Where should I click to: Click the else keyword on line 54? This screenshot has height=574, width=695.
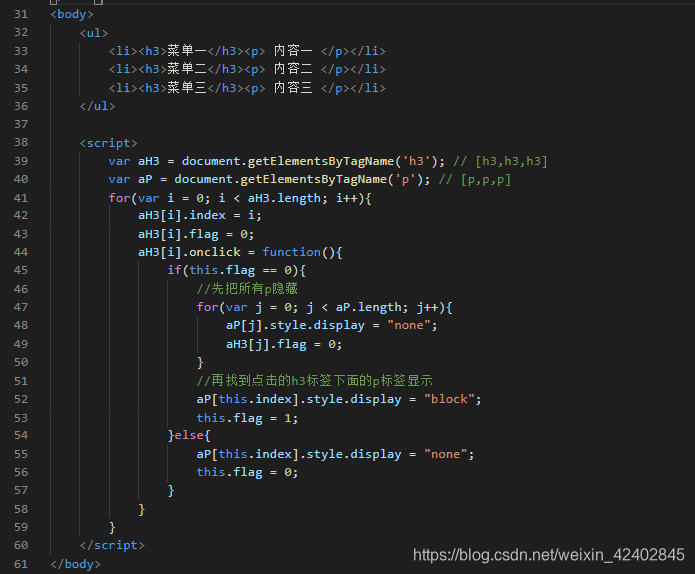189,435
